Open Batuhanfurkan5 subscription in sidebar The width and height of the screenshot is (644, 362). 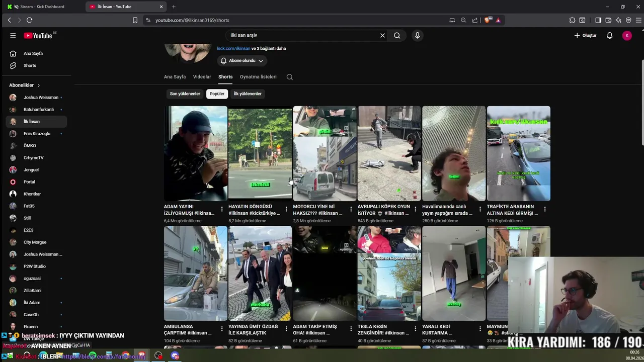[36, 109]
